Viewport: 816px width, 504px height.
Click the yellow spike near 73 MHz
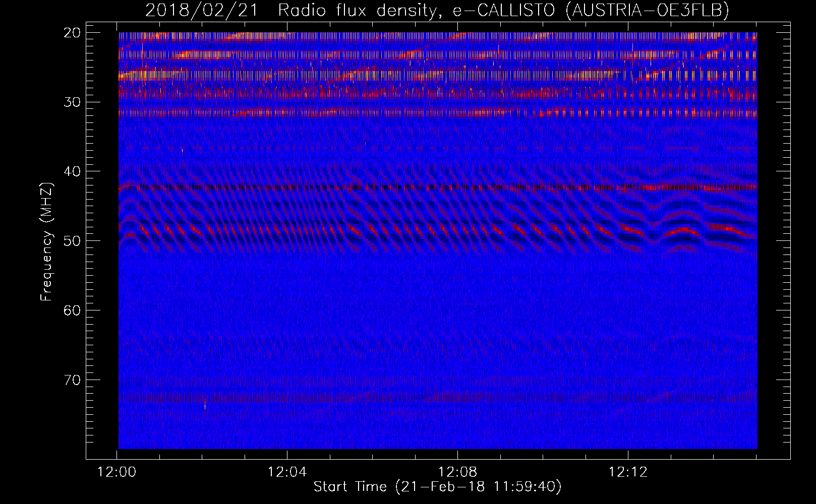click(x=205, y=404)
